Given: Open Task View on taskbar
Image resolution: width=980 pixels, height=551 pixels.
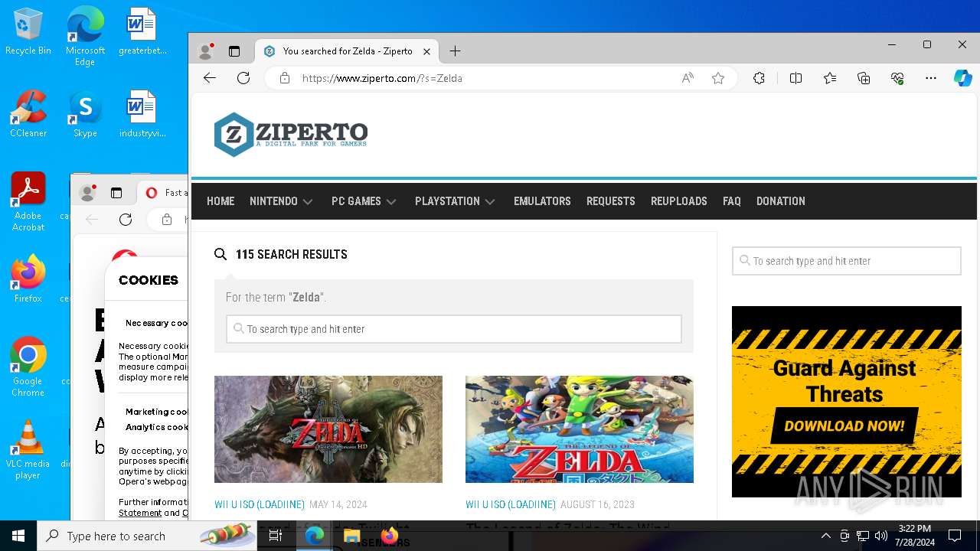Looking at the screenshot, I should (276, 536).
